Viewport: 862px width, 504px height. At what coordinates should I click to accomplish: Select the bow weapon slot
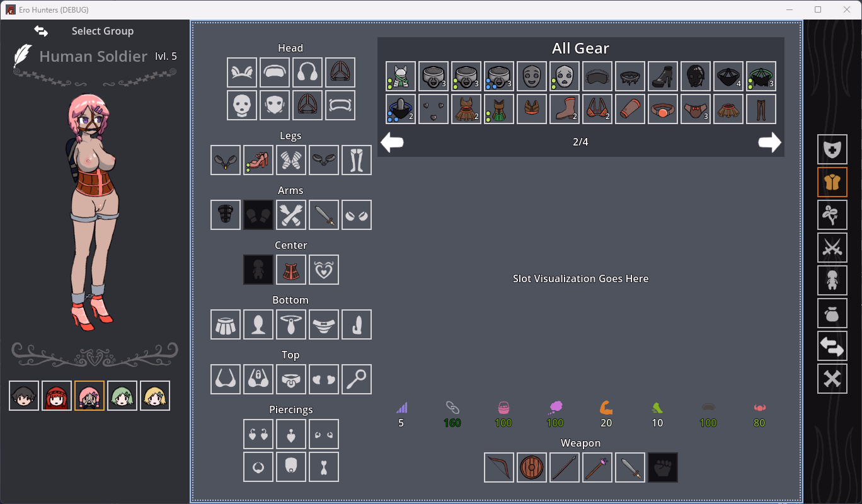point(499,467)
